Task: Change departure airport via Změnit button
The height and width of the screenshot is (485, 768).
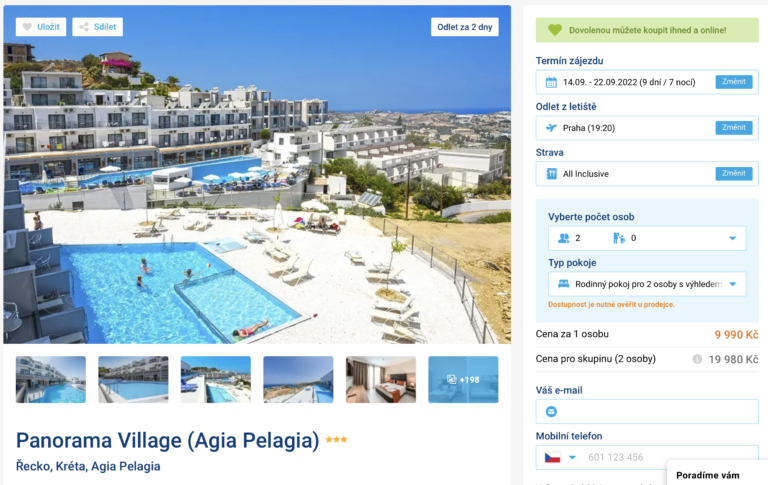Action: [x=734, y=128]
